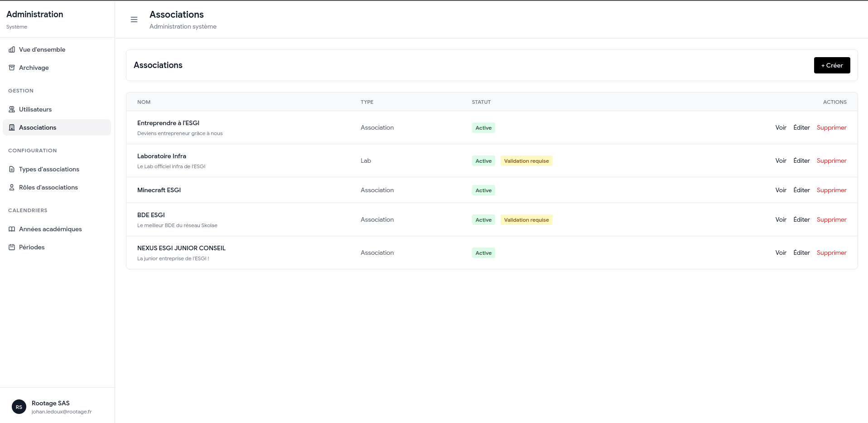
Task: Click the Vue d'ensemble chart icon
Action: (x=12, y=49)
